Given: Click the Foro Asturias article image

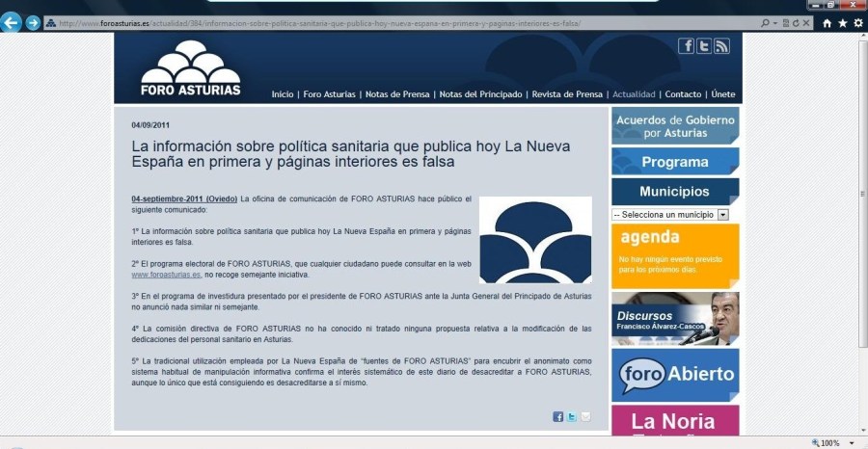Looking at the screenshot, I should 535,240.
